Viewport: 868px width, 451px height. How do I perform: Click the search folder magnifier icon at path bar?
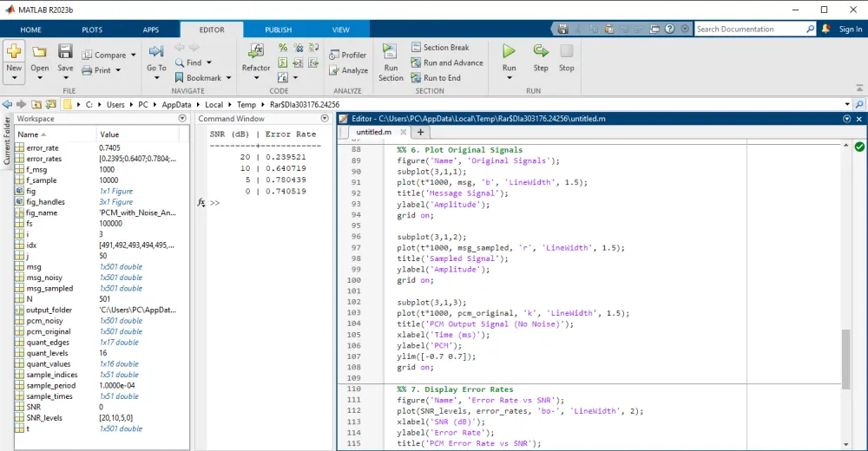(x=859, y=104)
